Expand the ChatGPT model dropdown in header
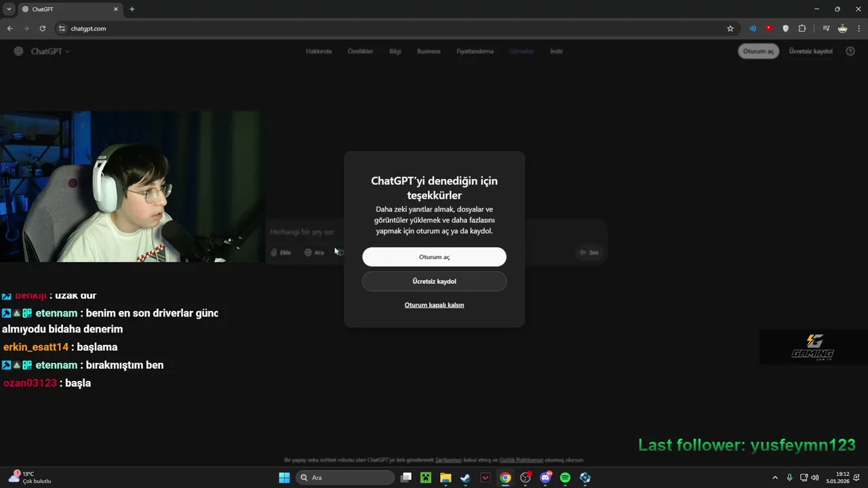The width and height of the screenshot is (868, 488). [x=50, y=52]
